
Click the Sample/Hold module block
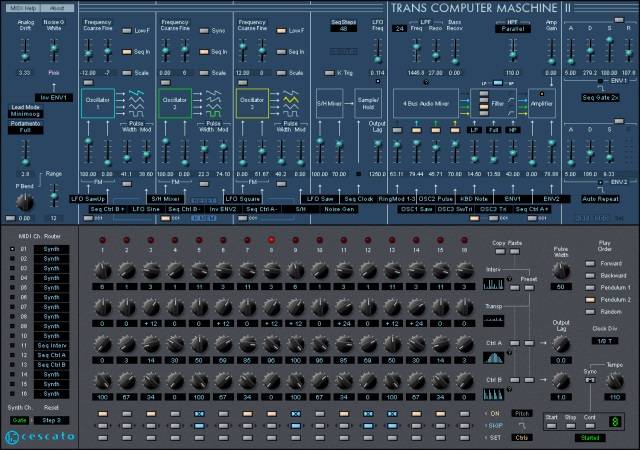(x=370, y=104)
